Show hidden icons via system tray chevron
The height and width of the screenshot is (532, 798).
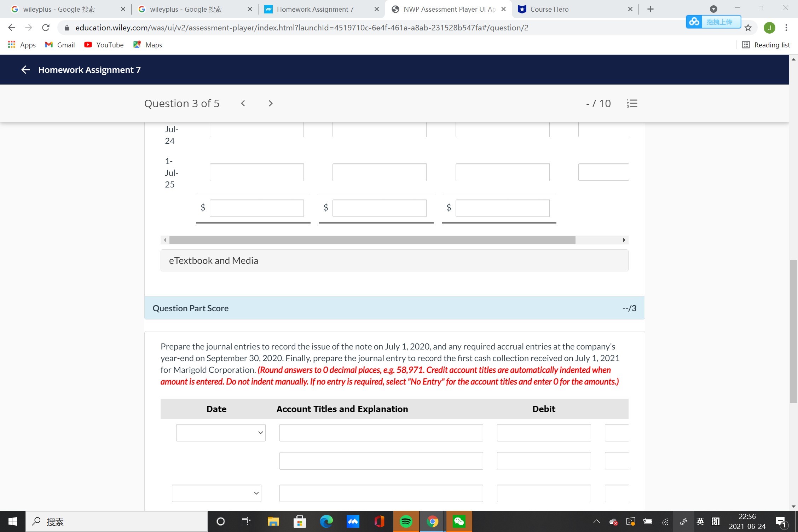(x=597, y=521)
